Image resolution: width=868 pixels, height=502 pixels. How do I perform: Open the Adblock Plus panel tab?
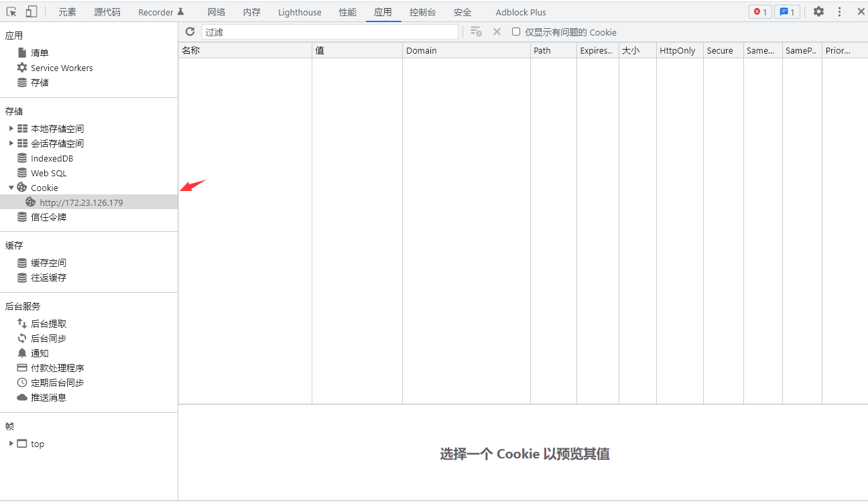[521, 11]
